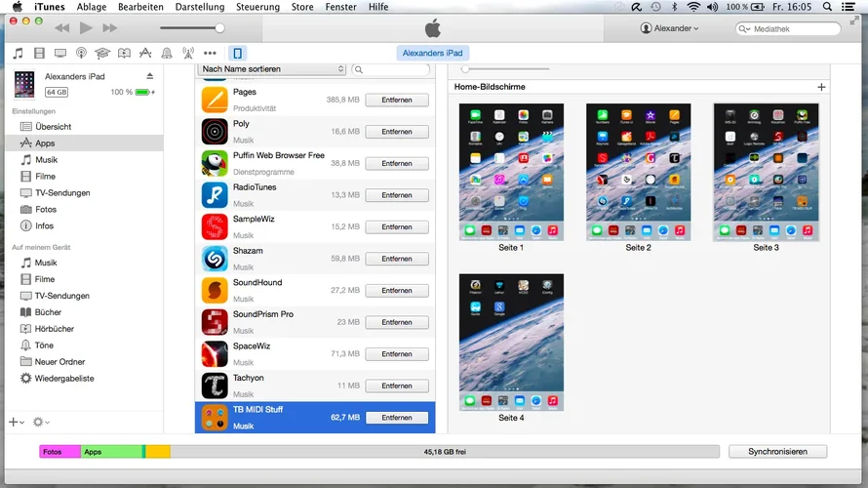868x488 pixels.
Task: Click the SoundHound app icon
Action: [x=215, y=290]
